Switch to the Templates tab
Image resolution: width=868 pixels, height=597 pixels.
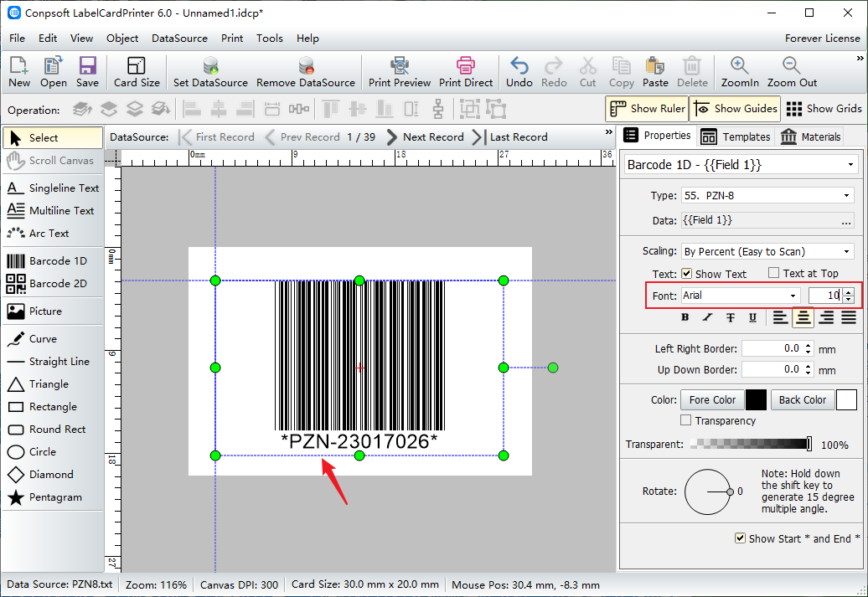(735, 136)
